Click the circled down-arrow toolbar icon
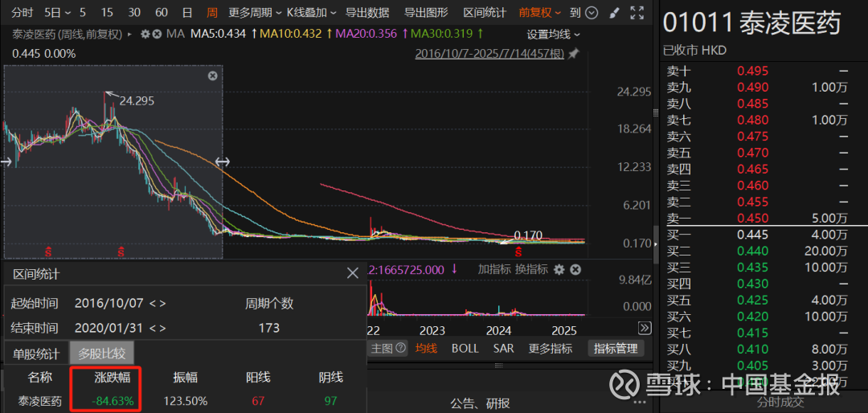This screenshot has width=868, height=413. tap(592, 13)
